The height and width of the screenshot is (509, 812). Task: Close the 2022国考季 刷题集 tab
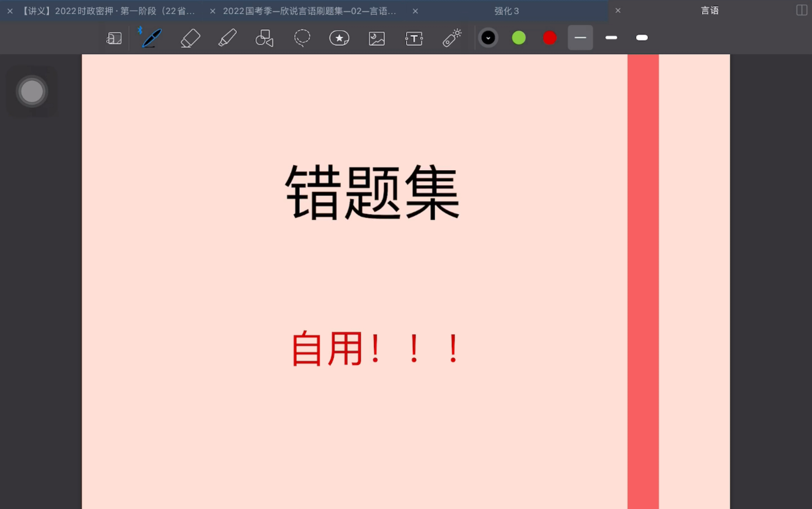click(x=213, y=11)
